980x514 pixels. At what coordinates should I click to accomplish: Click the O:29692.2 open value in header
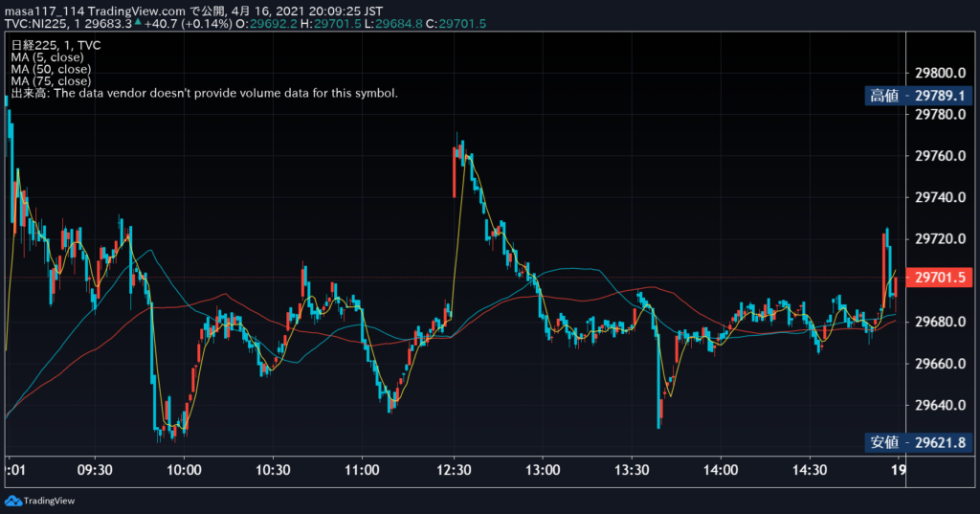(268, 24)
